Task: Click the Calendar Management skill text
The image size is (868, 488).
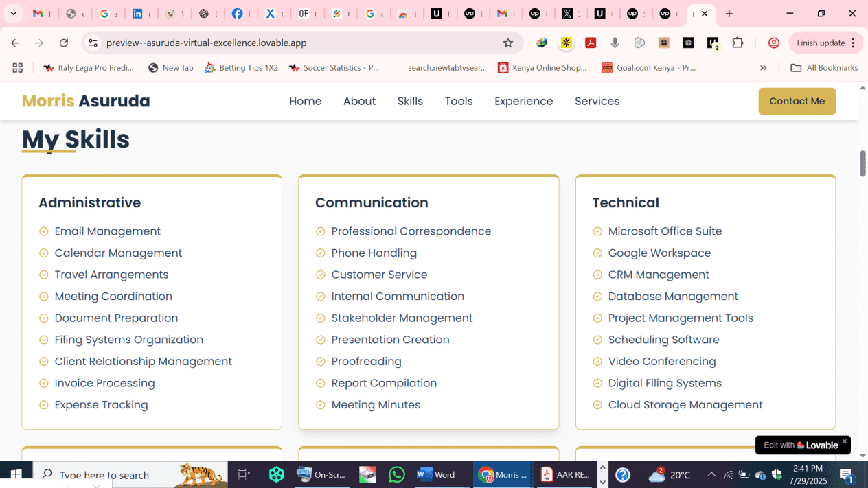Action: coord(118,253)
